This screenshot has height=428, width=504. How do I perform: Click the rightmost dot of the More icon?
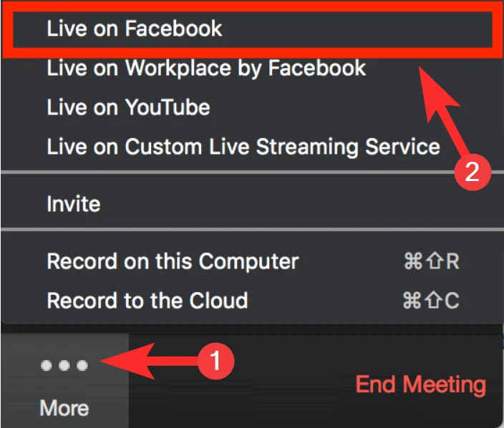click(x=82, y=366)
